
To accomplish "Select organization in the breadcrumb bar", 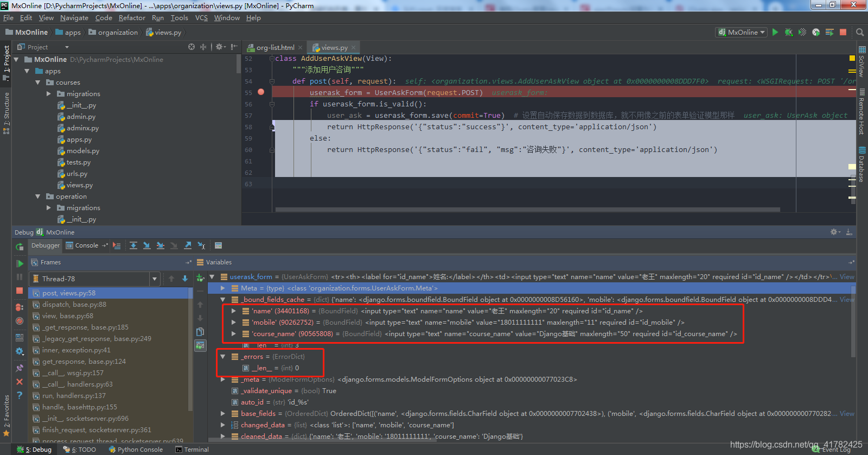I will [x=113, y=33].
